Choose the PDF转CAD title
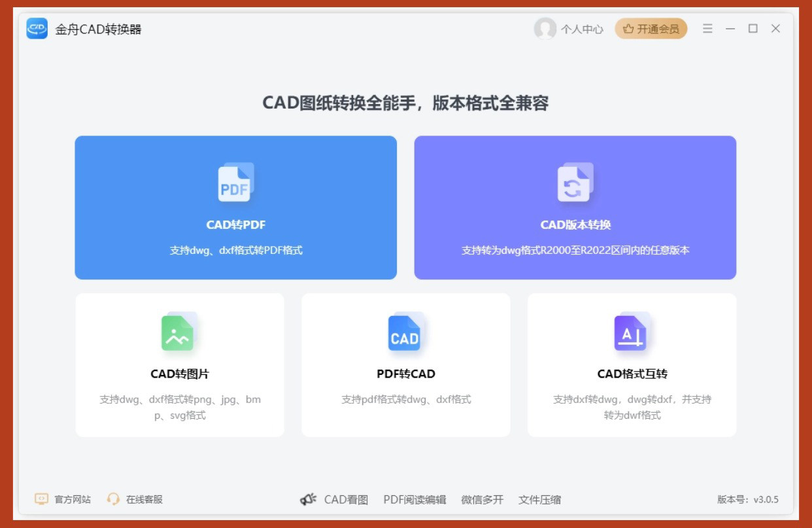The image size is (812, 528). 406,374
